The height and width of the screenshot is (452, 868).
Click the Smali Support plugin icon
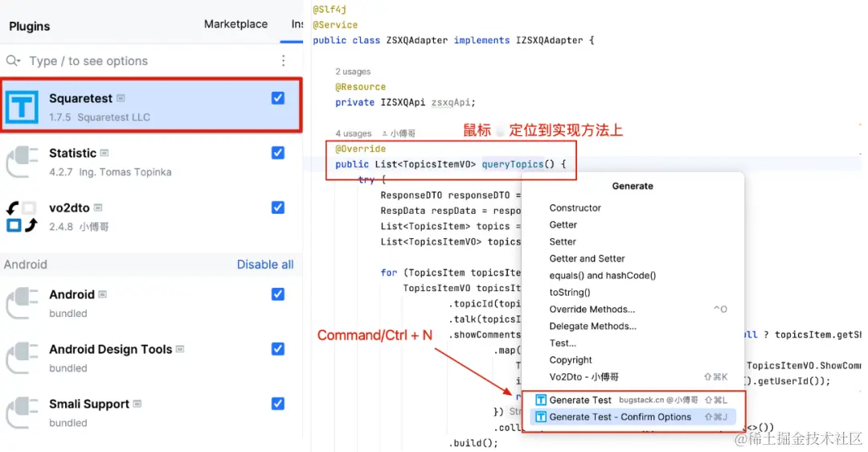pyautogui.click(x=22, y=413)
